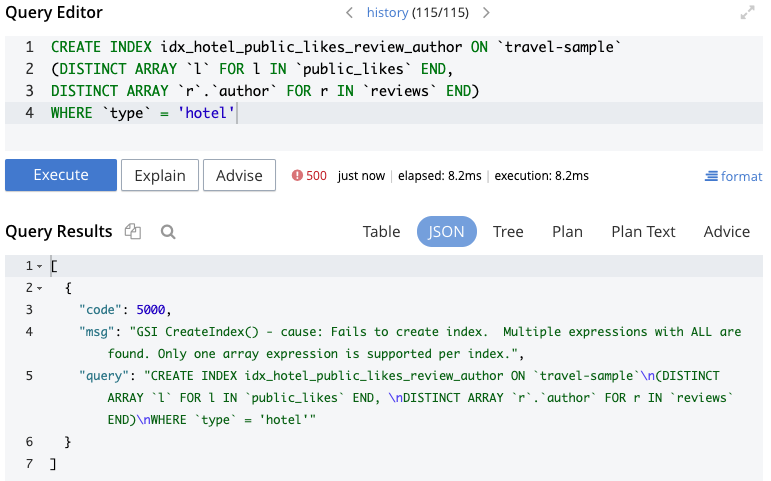771x481 pixels.
Task: Expand the query editor to fullscreen
Action: click(747, 13)
